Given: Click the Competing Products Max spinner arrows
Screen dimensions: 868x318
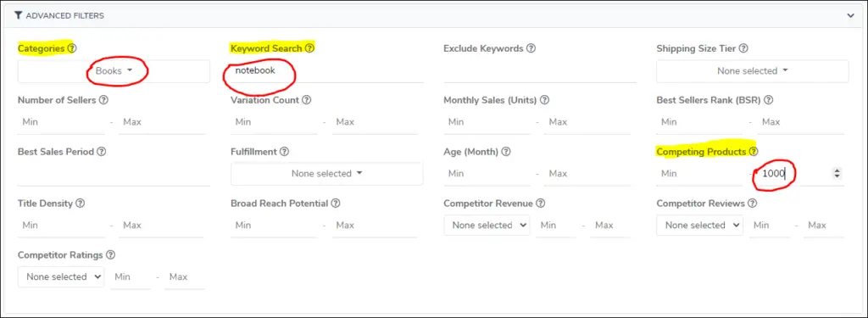Looking at the screenshot, I should (x=837, y=173).
